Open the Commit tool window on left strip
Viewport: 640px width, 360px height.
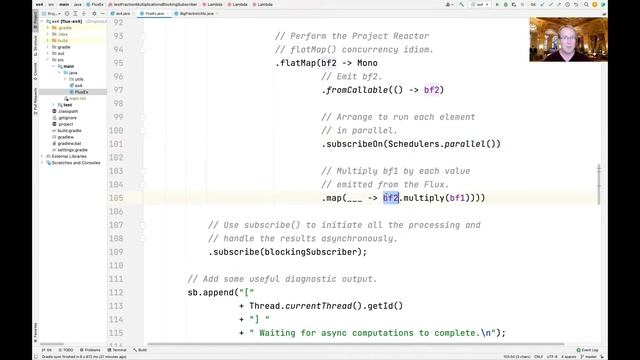click(x=36, y=71)
